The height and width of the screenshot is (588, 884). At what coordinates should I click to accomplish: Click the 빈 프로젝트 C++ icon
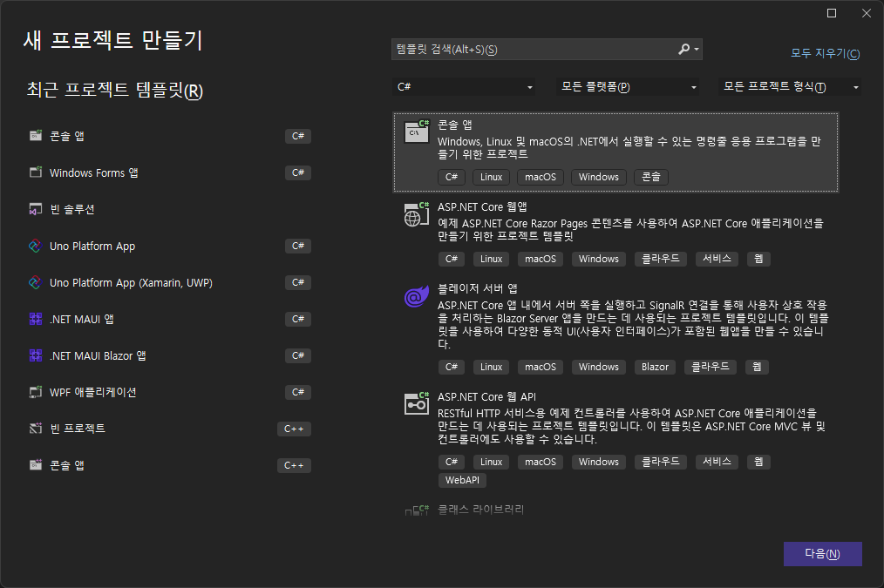(36, 429)
